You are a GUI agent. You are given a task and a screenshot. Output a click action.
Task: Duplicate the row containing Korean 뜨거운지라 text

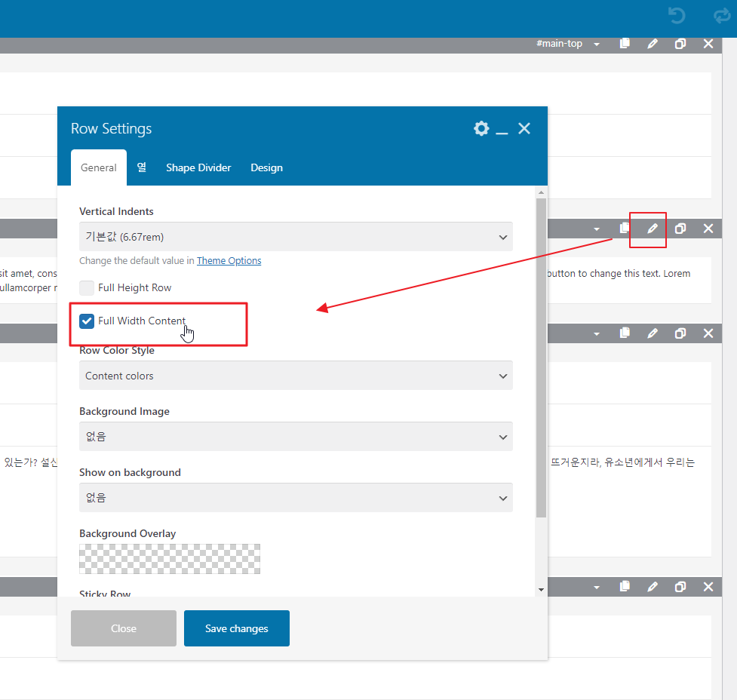coord(680,333)
